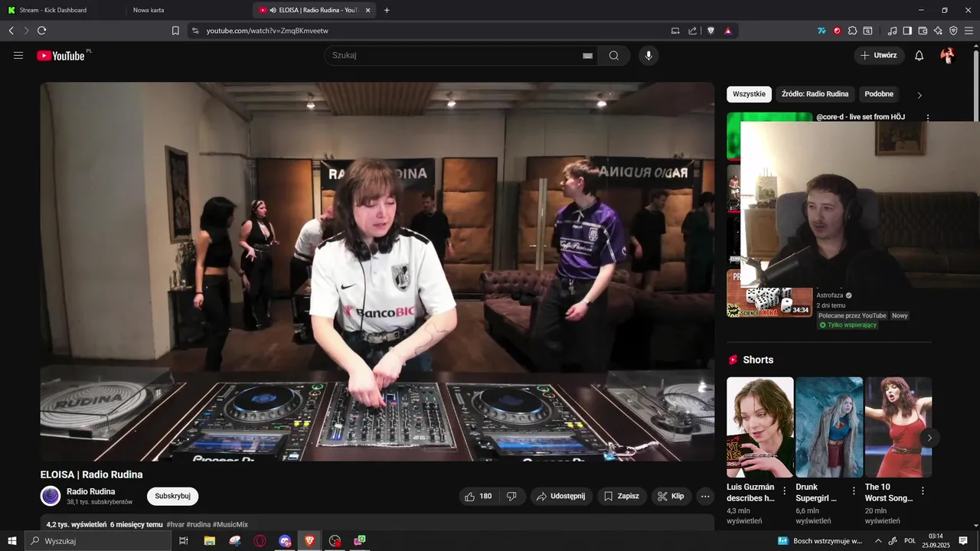Open Opera GX from the taskbar
This screenshot has height=551, width=980.
coord(260,541)
